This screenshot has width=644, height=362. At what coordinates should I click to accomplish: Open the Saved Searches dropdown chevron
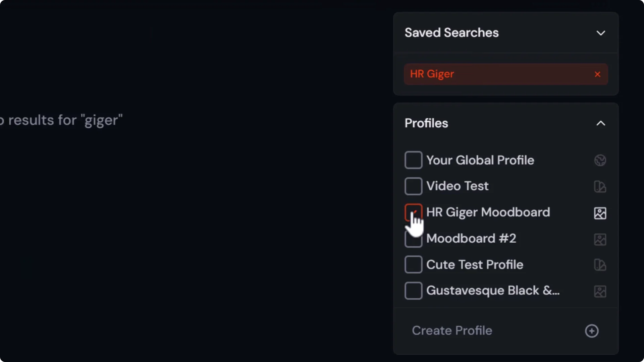601,33
